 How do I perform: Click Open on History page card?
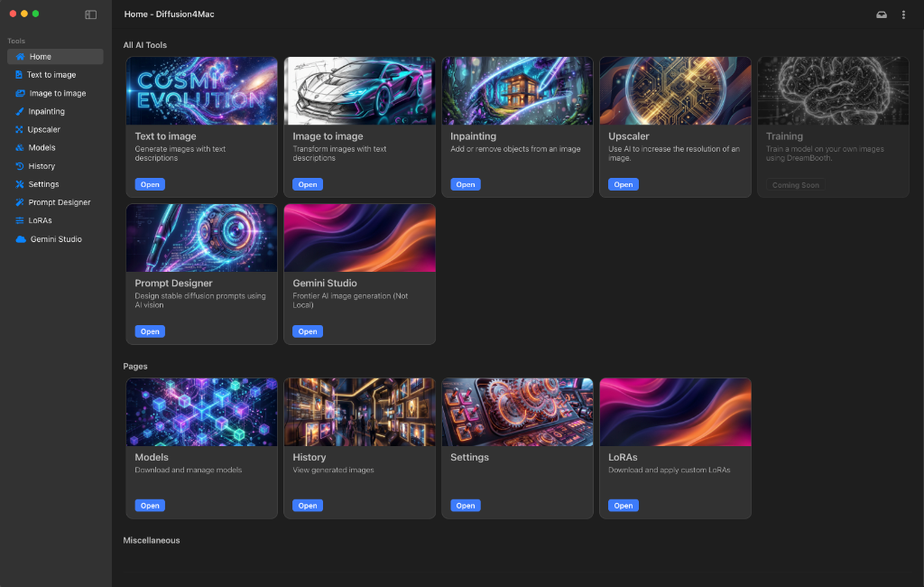(308, 506)
